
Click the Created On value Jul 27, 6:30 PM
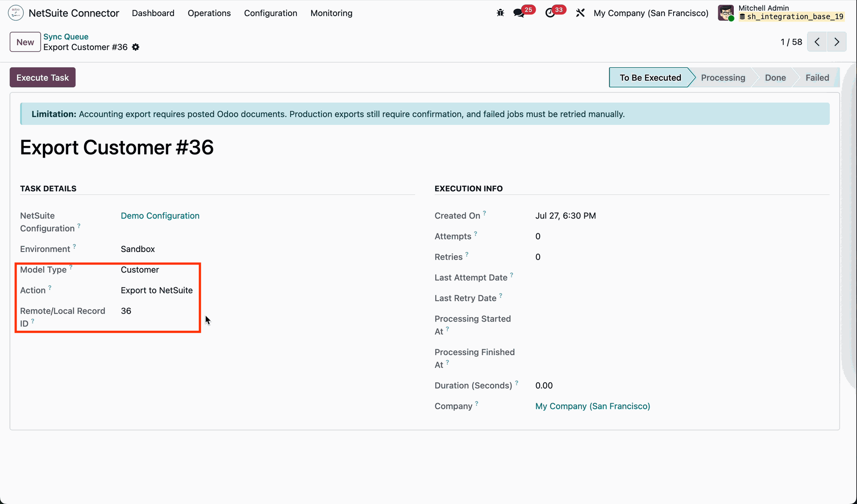click(566, 216)
